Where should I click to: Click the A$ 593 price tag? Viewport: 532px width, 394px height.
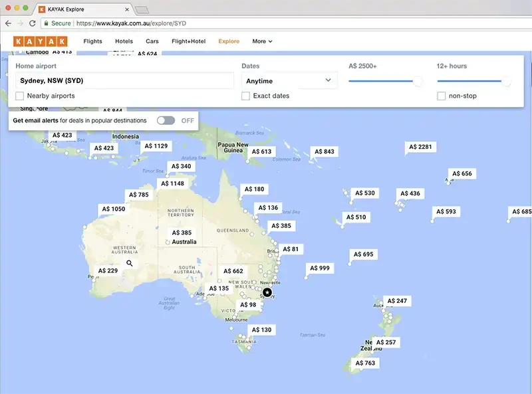pos(446,211)
